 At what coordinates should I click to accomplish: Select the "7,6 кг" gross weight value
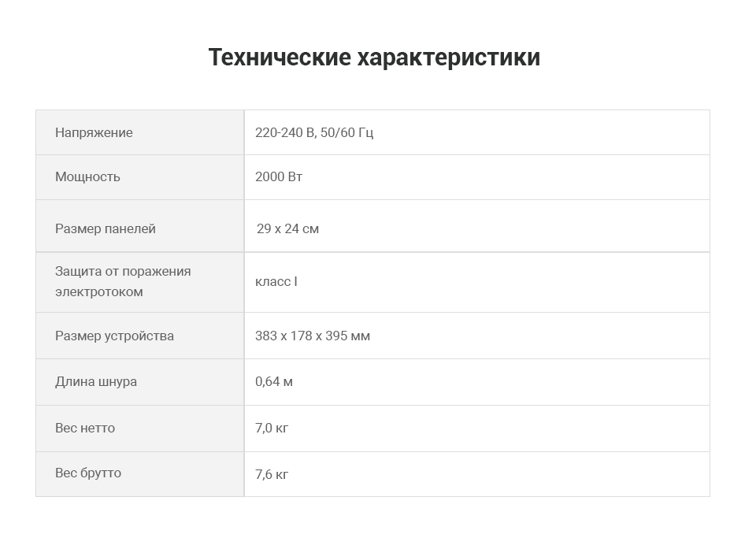pos(272,474)
